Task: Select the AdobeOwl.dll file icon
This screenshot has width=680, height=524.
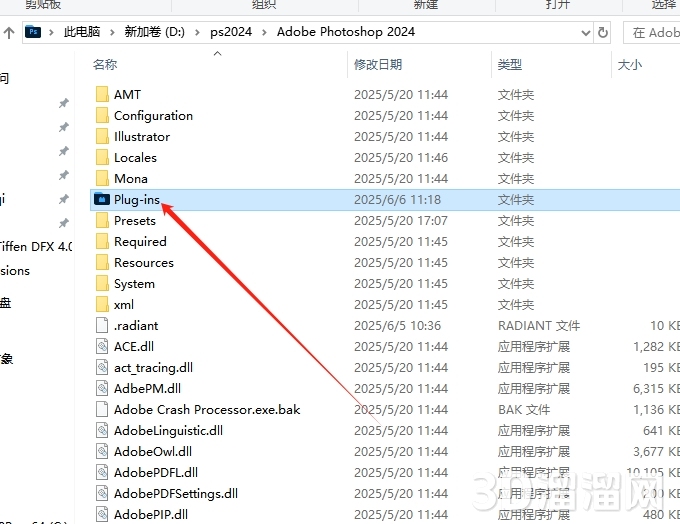Action: tap(102, 451)
